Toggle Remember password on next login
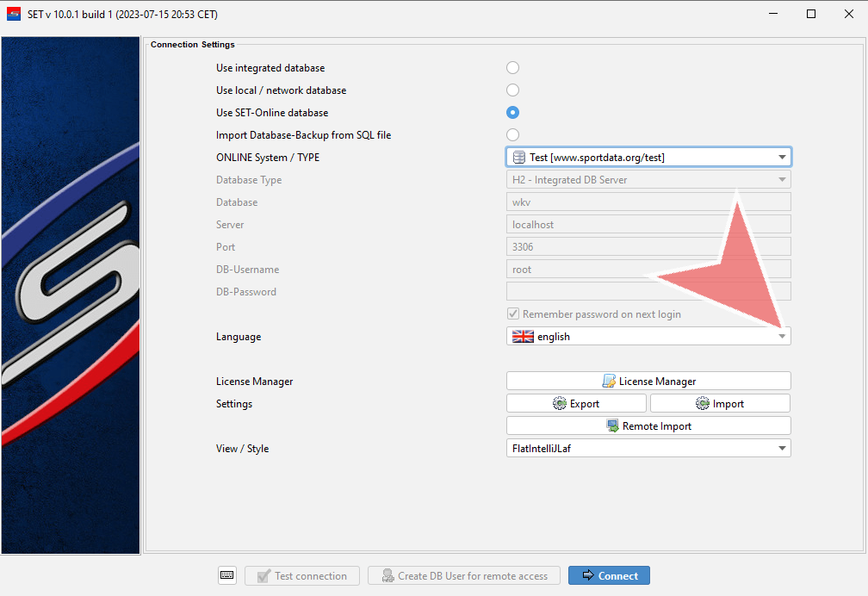This screenshot has height=596, width=868. 514,314
